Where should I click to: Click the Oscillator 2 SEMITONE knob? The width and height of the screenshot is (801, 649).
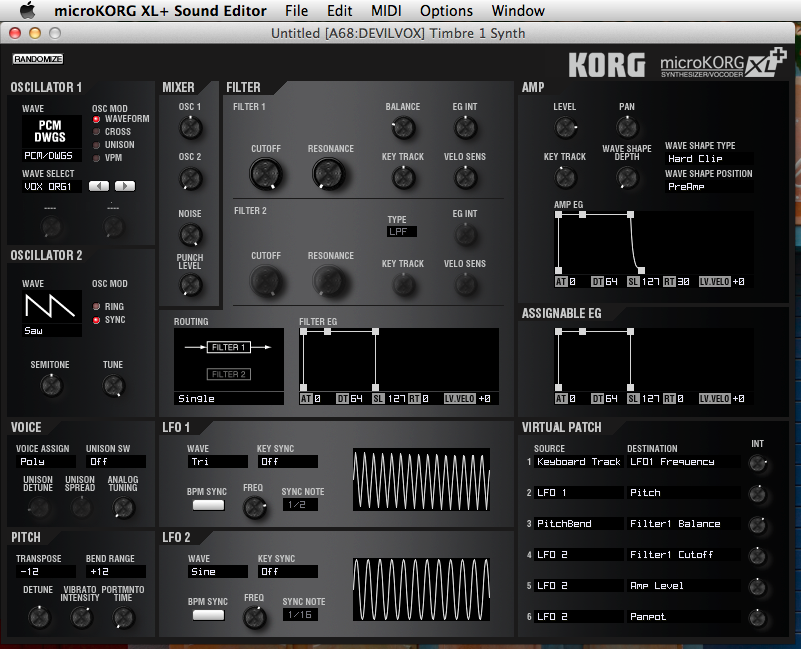pyautogui.click(x=51, y=386)
